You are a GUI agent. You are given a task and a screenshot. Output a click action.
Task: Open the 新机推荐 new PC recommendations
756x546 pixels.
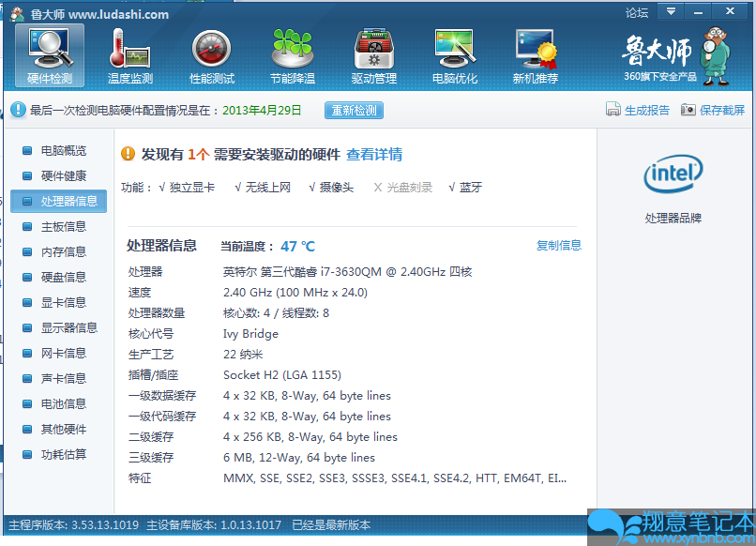(536, 55)
